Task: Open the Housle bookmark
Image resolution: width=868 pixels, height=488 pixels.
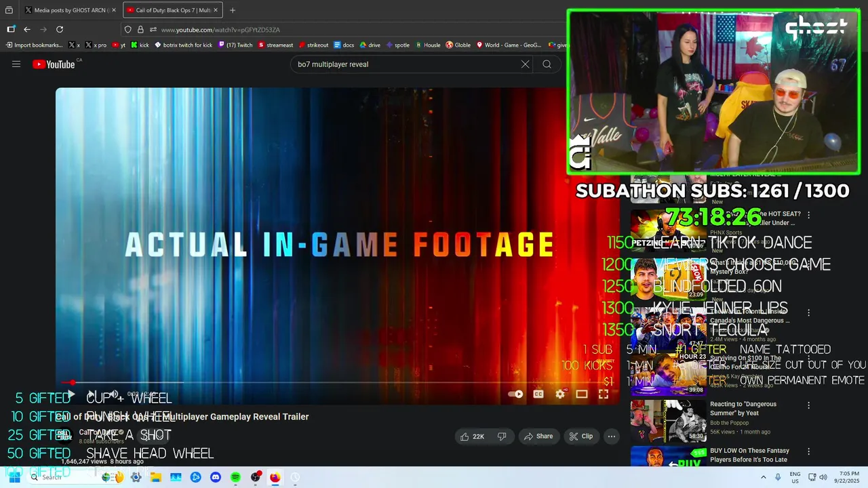Action: pos(428,45)
